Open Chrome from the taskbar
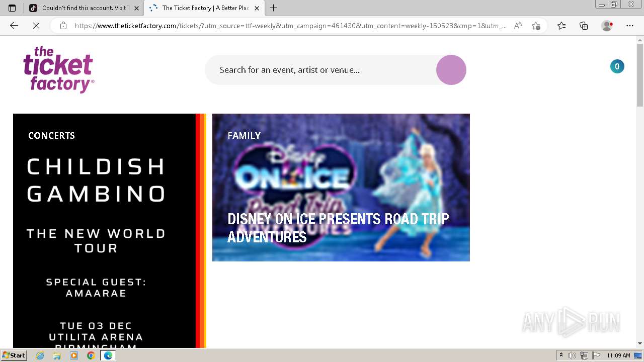Image resolution: width=644 pixels, height=362 pixels. point(91,355)
